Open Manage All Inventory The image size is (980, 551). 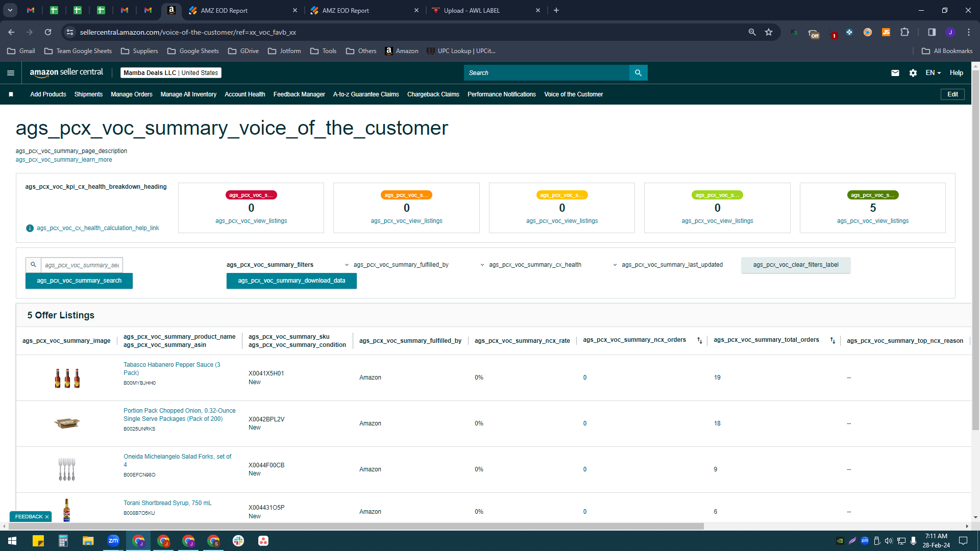click(x=188, y=94)
